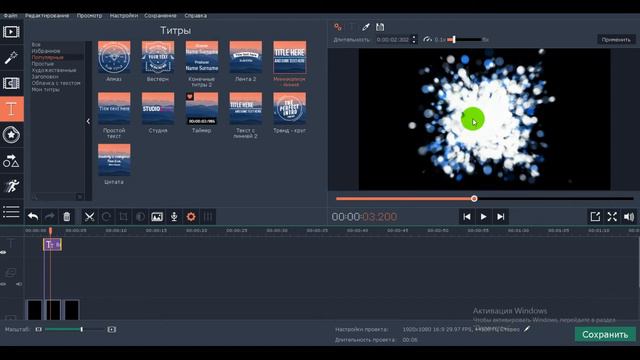This screenshot has width=640, height=360.
Task: Delete selected clip with trash icon
Action: point(67,217)
